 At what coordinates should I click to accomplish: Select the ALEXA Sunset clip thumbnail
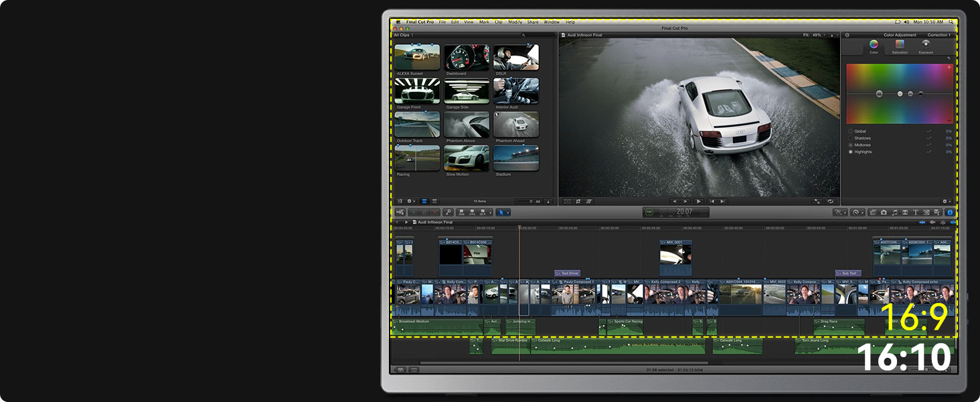418,57
